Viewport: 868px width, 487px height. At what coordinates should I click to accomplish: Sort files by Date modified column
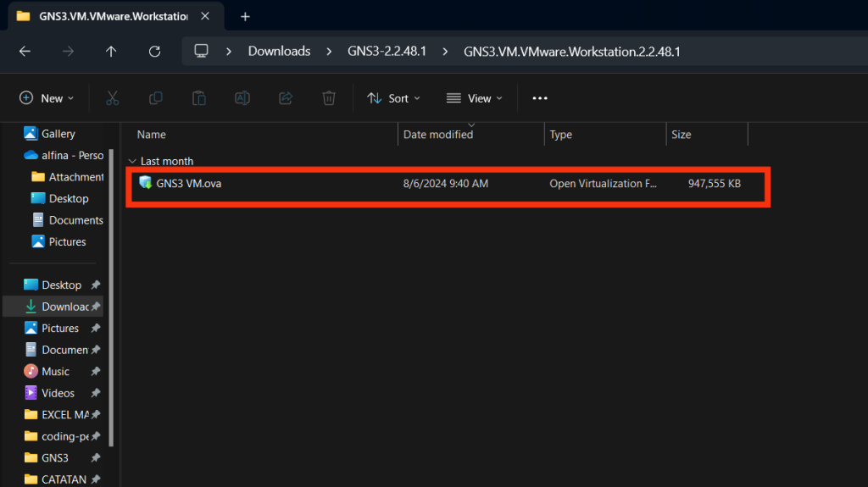coord(438,135)
